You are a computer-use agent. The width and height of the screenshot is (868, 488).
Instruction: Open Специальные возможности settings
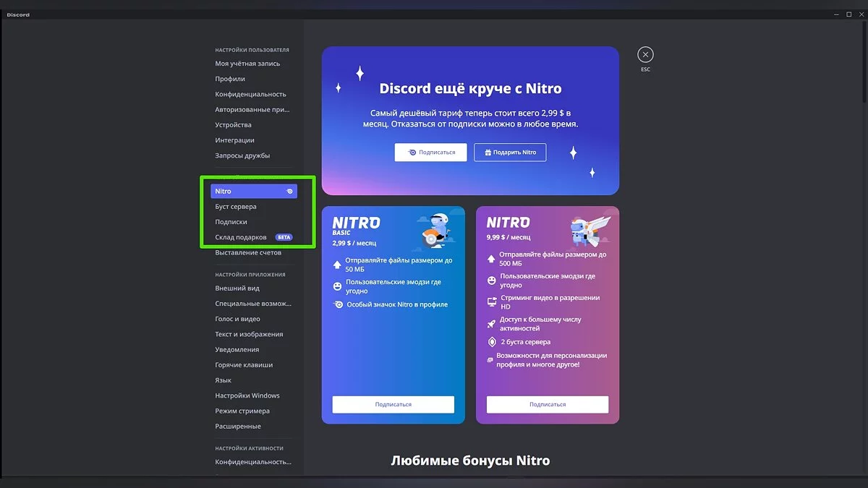coord(253,304)
